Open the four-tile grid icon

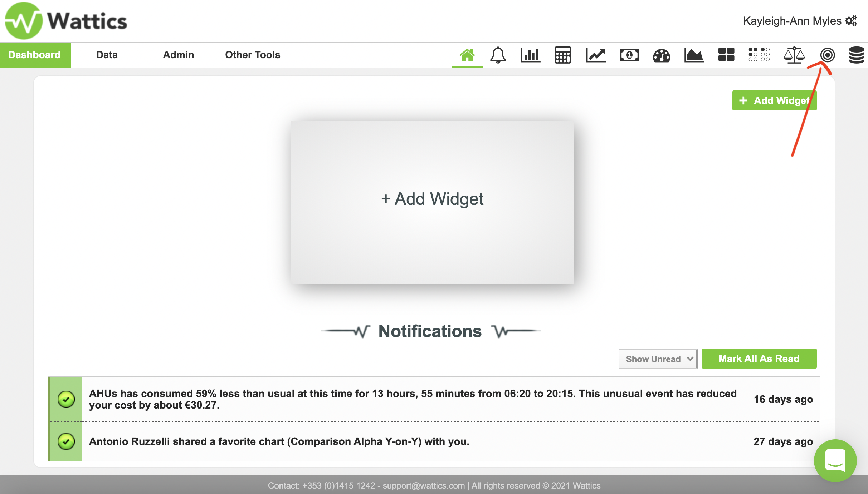(x=726, y=55)
